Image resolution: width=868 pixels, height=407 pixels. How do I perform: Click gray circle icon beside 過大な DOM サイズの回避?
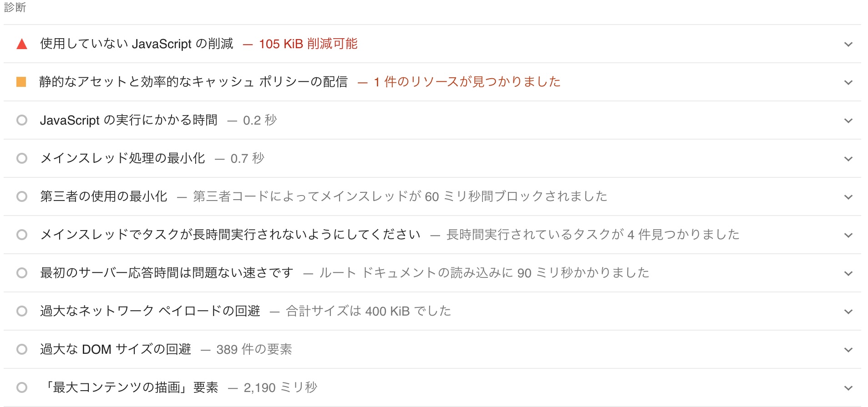(x=22, y=349)
